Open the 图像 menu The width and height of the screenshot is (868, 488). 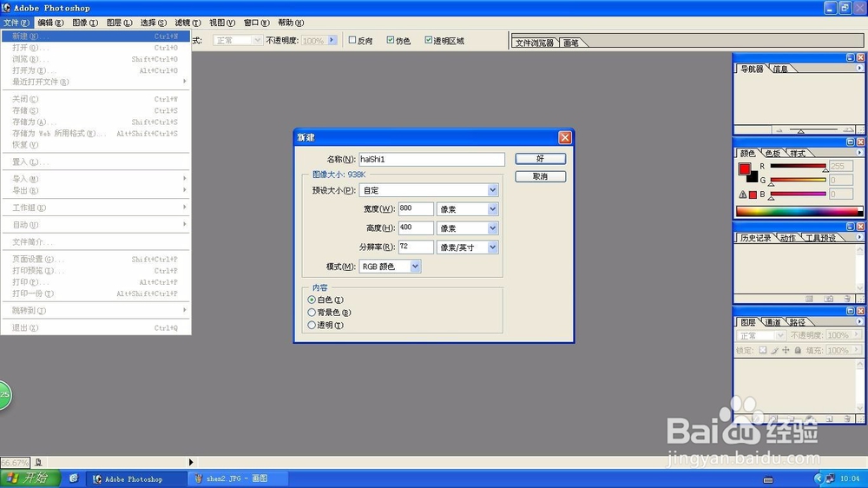[x=85, y=23]
